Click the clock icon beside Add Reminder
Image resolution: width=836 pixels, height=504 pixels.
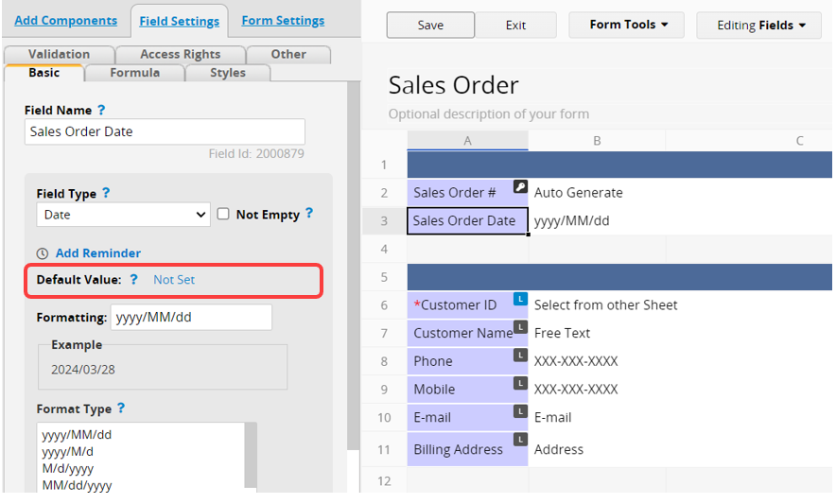coord(43,253)
